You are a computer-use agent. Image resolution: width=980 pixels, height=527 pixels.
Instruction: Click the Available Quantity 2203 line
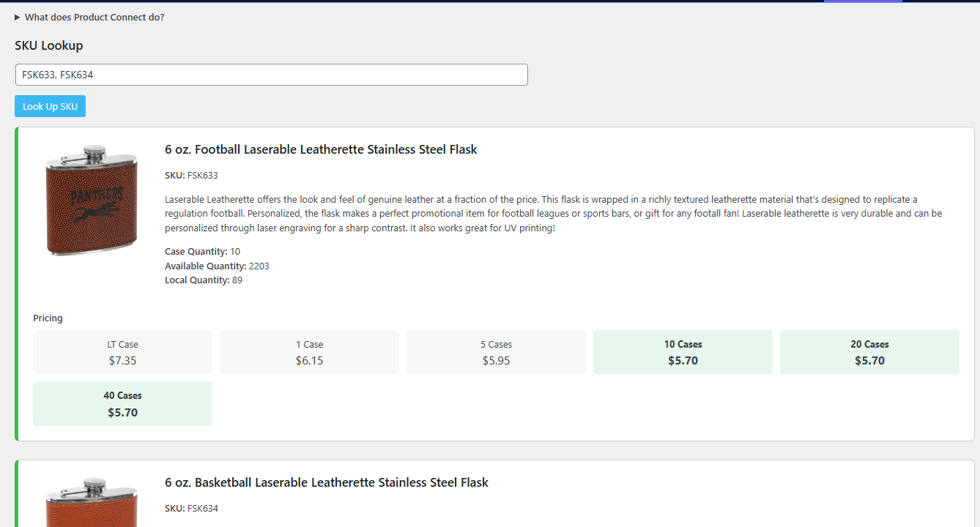(217, 266)
